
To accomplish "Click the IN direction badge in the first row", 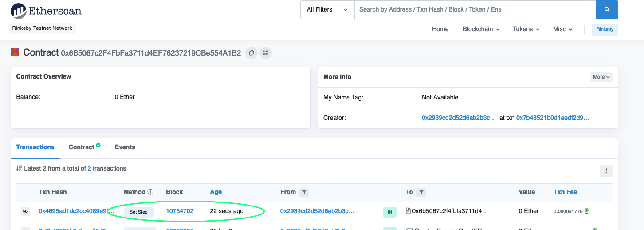I will 390,212.
